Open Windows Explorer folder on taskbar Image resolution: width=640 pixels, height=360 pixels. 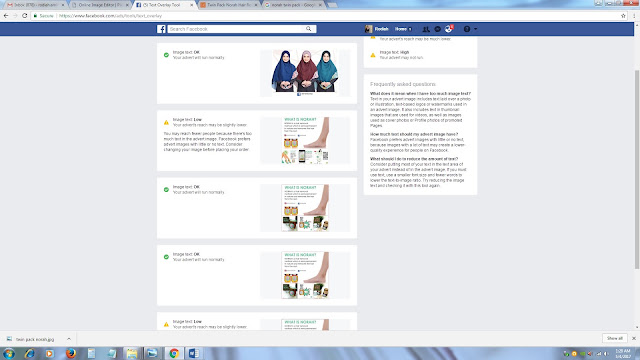click(x=132, y=353)
